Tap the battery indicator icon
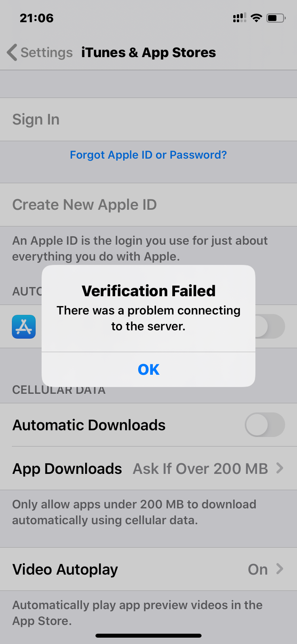The height and width of the screenshot is (644, 297). coord(276,18)
